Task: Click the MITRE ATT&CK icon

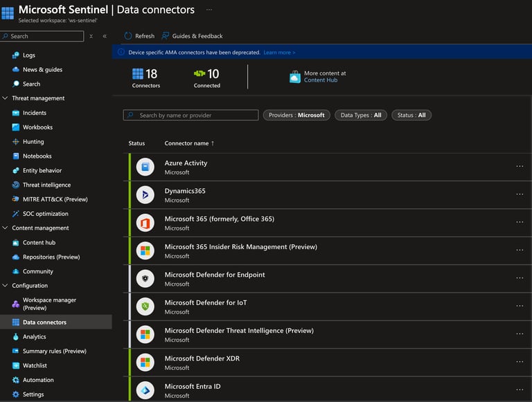Action: [16, 199]
